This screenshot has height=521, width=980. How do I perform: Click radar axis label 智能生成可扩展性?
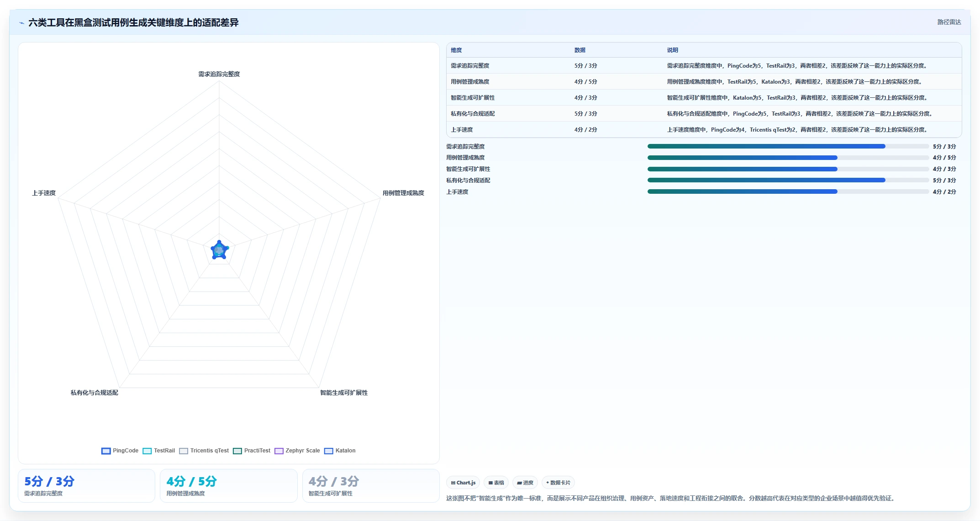[344, 393]
